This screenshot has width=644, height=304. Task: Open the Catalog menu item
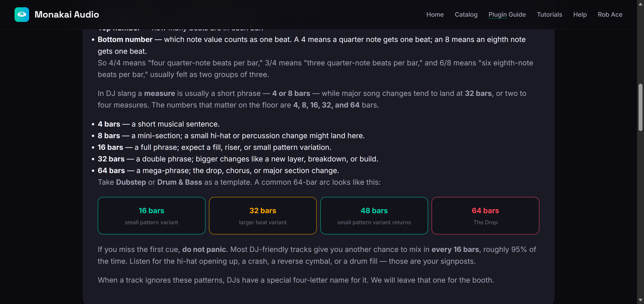point(466,14)
